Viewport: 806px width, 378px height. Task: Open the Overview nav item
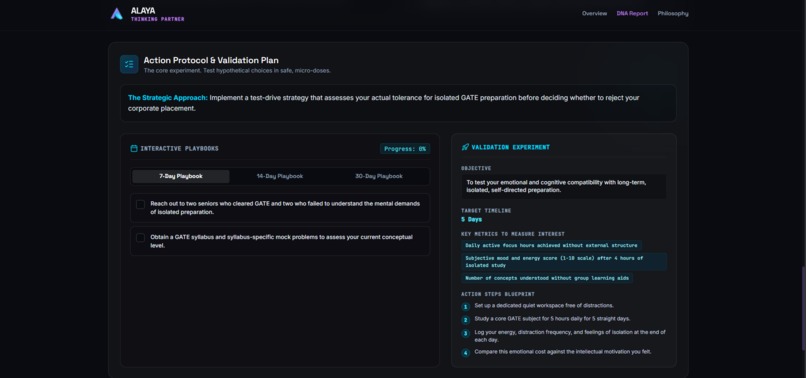594,13
